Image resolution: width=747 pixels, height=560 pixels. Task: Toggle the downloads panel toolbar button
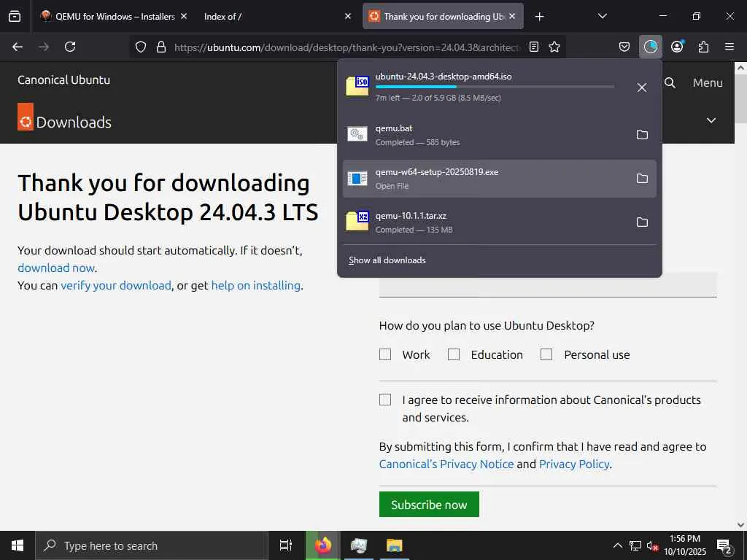point(650,47)
